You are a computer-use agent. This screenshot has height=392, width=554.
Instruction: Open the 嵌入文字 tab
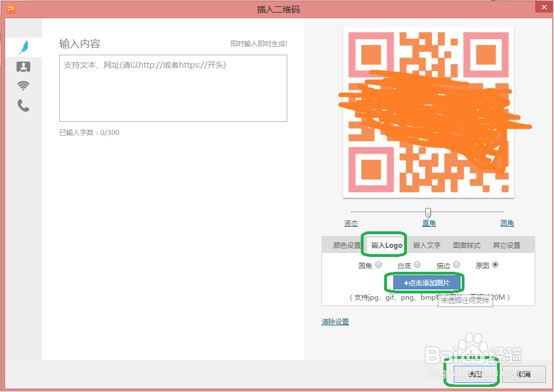pyautogui.click(x=427, y=245)
